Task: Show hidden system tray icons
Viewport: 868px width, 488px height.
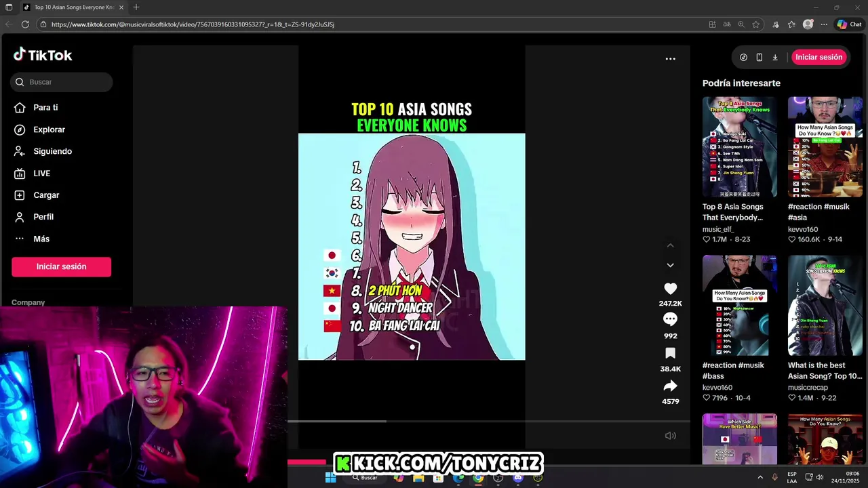Action: click(759, 478)
